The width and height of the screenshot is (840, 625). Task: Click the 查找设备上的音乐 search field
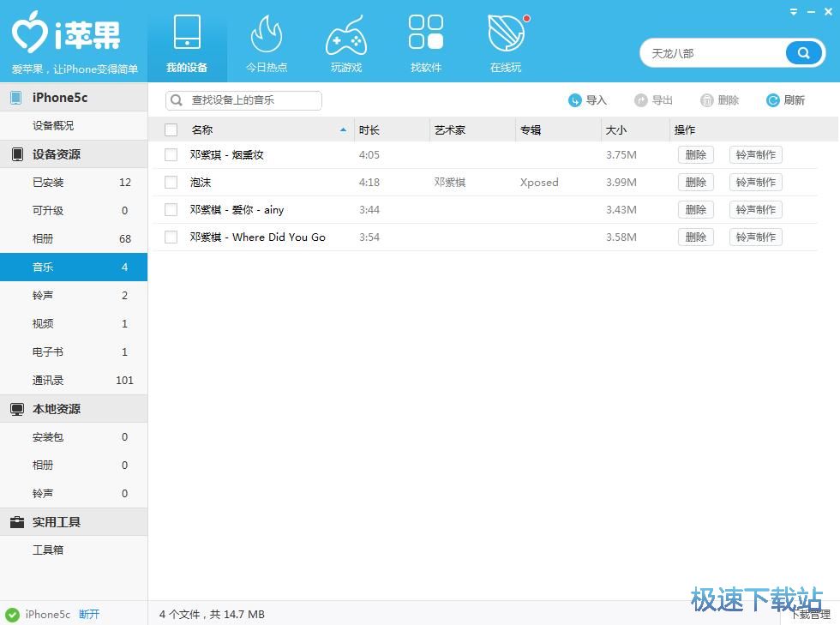click(243, 100)
